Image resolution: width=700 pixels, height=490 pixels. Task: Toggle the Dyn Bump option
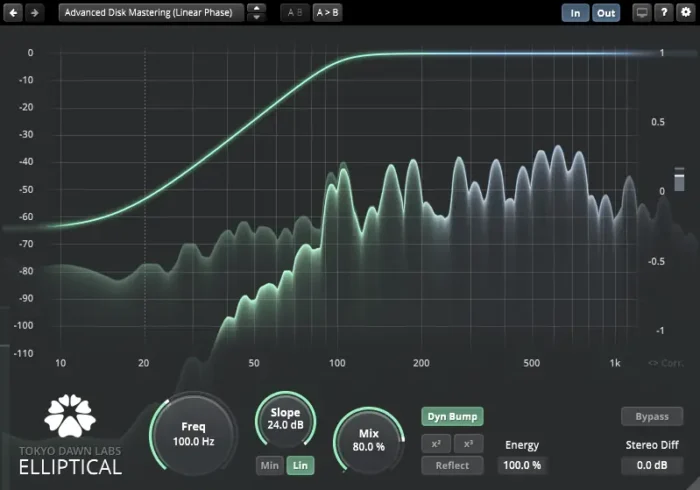point(452,416)
